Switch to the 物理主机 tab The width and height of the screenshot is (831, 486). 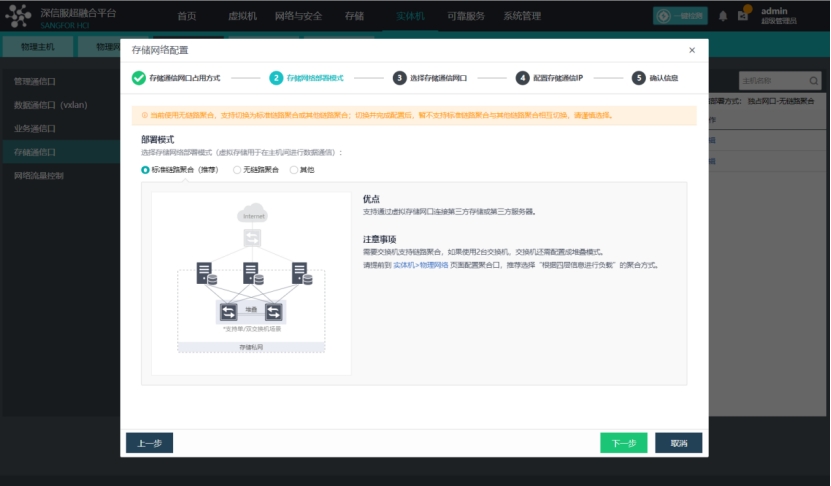[38, 47]
